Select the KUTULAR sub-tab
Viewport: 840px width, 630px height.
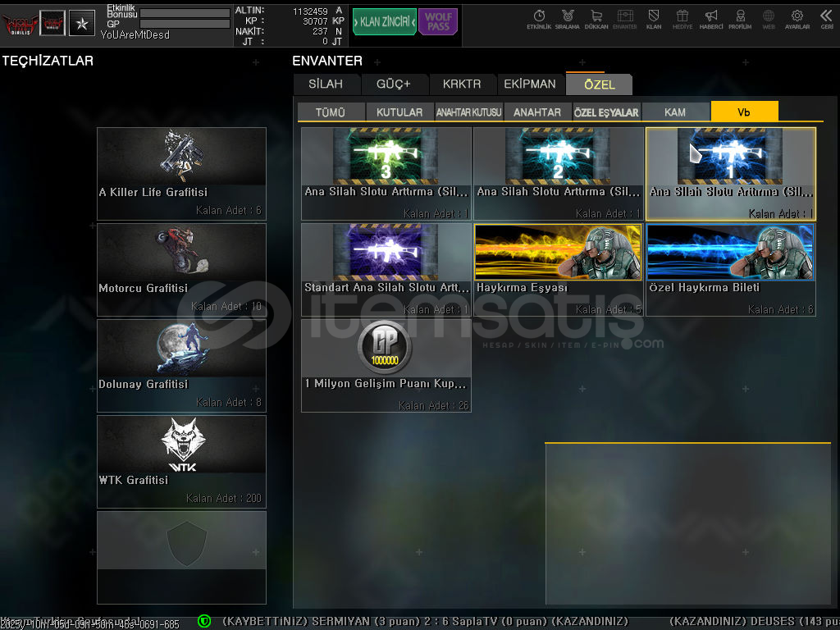(399, 112)
